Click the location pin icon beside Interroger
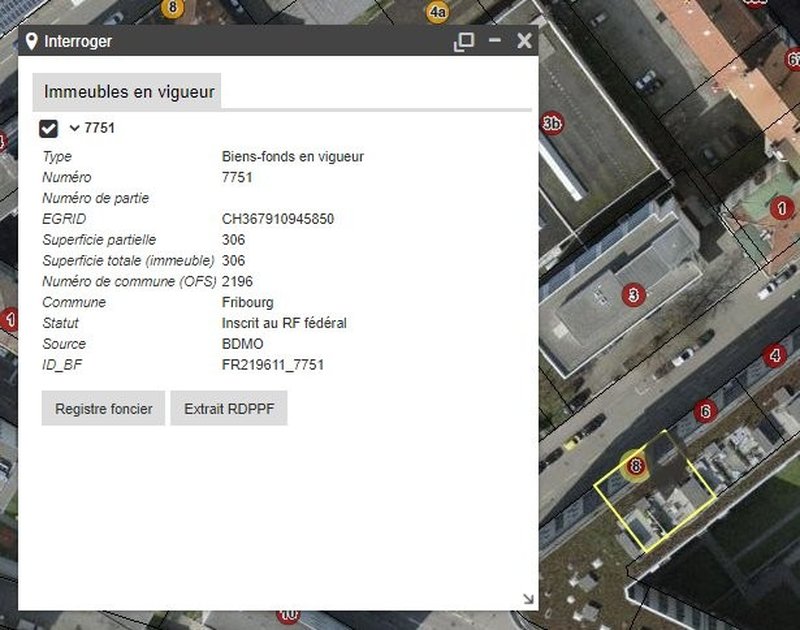The image size is (800, 630). pos(32,41)
